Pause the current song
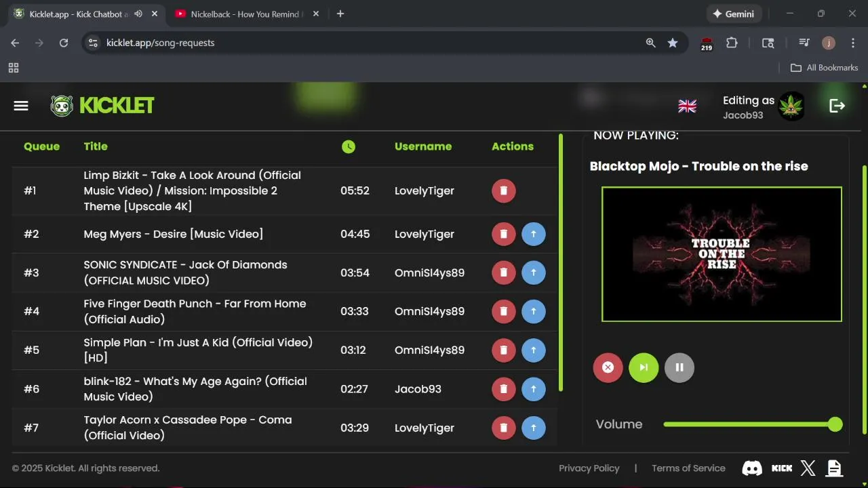The width and height of the screenshot is (868, 488). (x=679, y=367)
